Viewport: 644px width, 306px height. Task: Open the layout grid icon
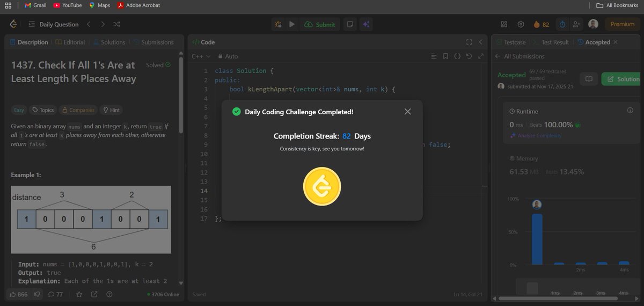coord(504,24)
